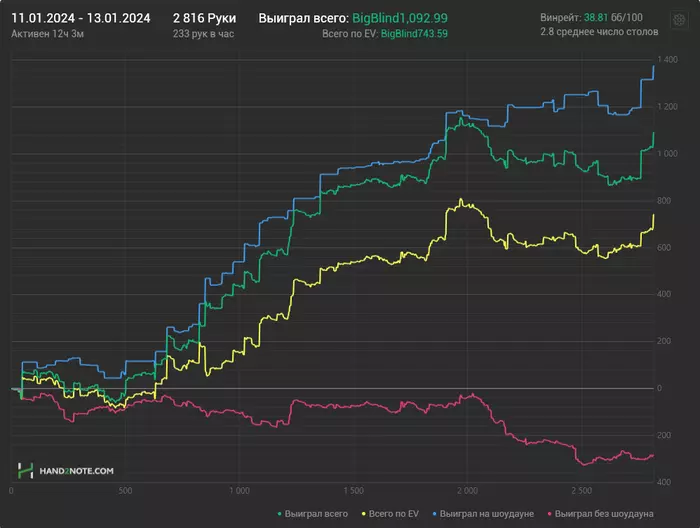The height and width of the screenshot is (528, 700).
Task: Click the 1 000 hands x-axis marker
Action: coord(239,491)
